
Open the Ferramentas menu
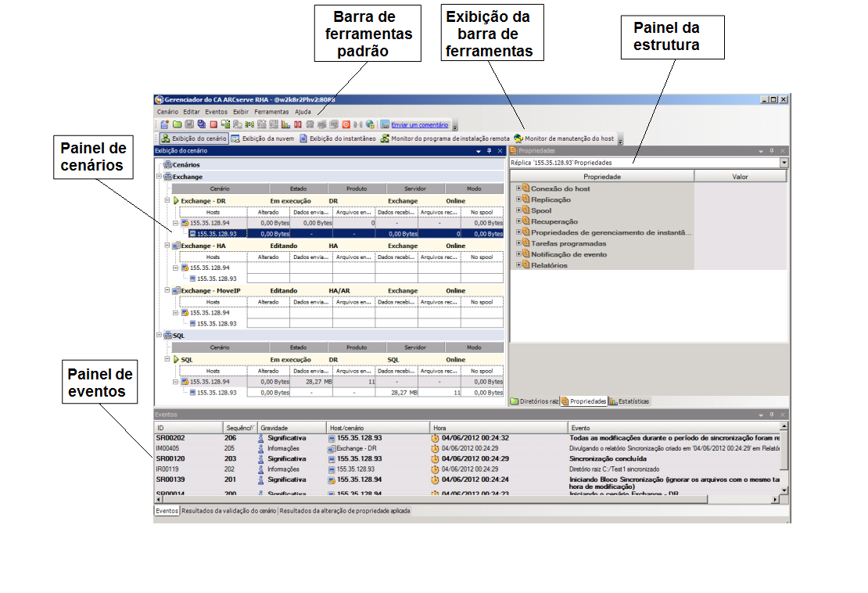[271, 112]
